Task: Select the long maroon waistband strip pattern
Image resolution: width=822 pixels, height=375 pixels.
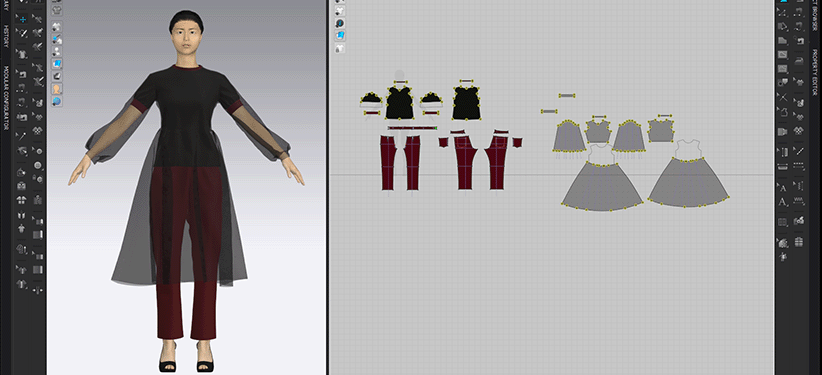Action: 412,128
